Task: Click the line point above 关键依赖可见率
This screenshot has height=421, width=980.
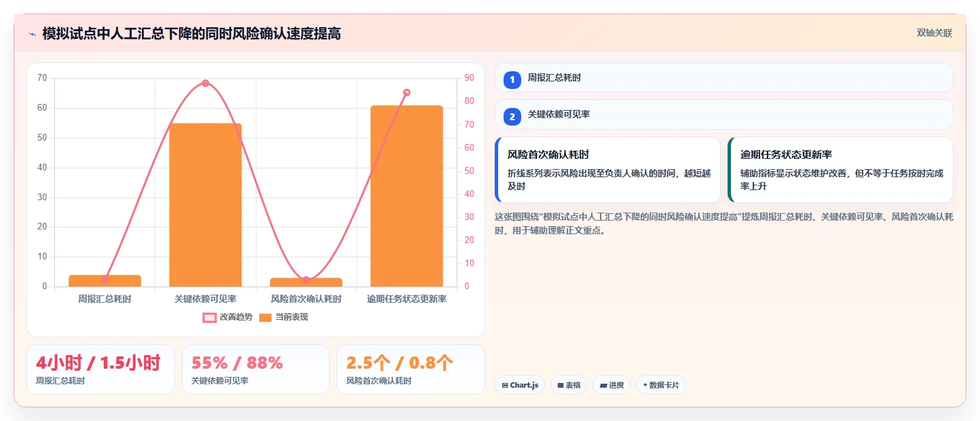Action: coord(206,83)
